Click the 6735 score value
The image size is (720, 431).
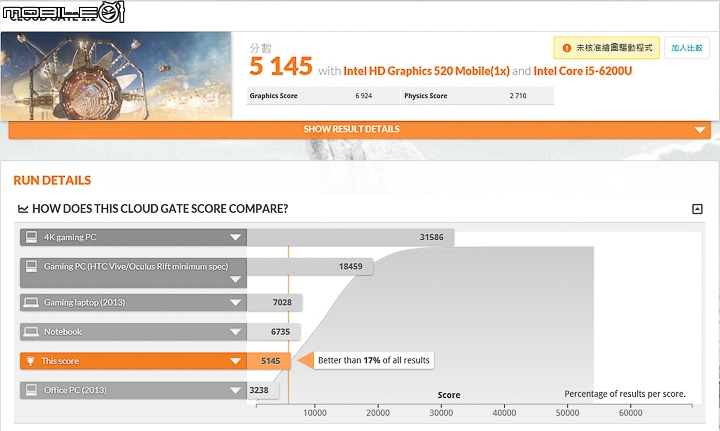280,332
